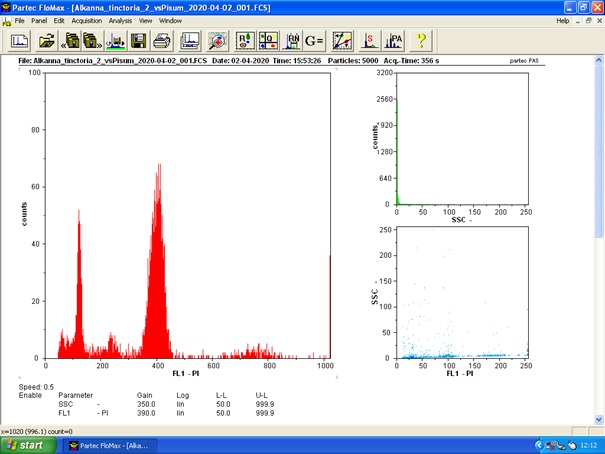Screen dimensions: 605x454
Task: Select the quadrant Q gating icon
Action: click(268, 41)
